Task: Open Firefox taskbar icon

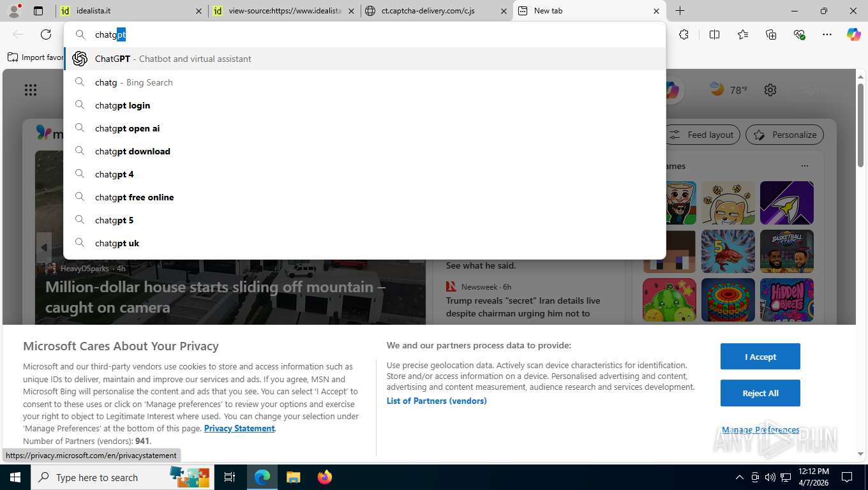Action: click(x=325, y=477)
